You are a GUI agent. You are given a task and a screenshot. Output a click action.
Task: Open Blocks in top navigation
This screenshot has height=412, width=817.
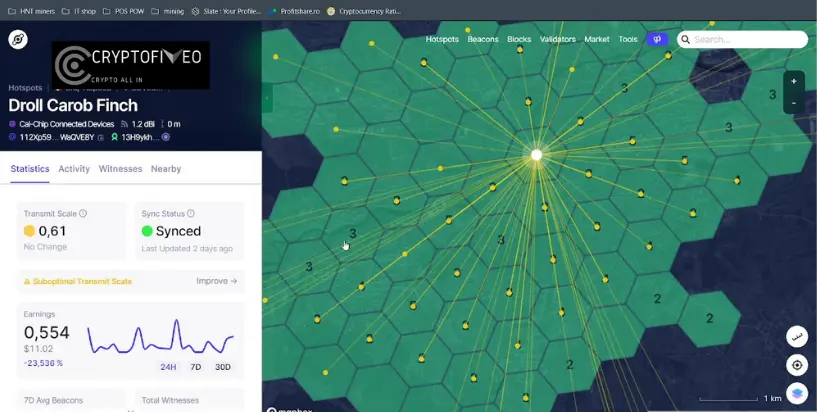point(519,39)
